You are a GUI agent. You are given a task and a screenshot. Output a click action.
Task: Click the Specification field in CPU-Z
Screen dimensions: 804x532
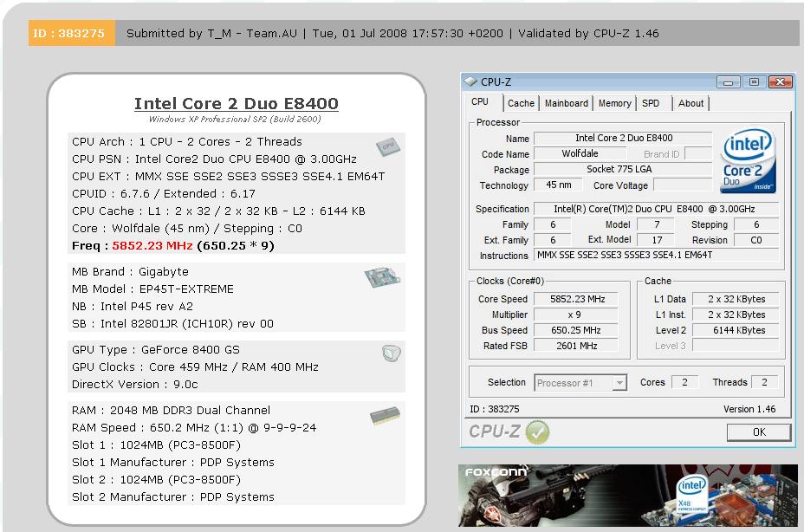tap(657, 209)
